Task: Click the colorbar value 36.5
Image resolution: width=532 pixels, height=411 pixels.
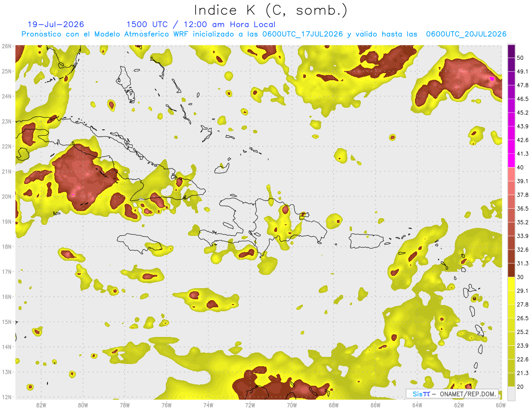Action: coord(522,208)
